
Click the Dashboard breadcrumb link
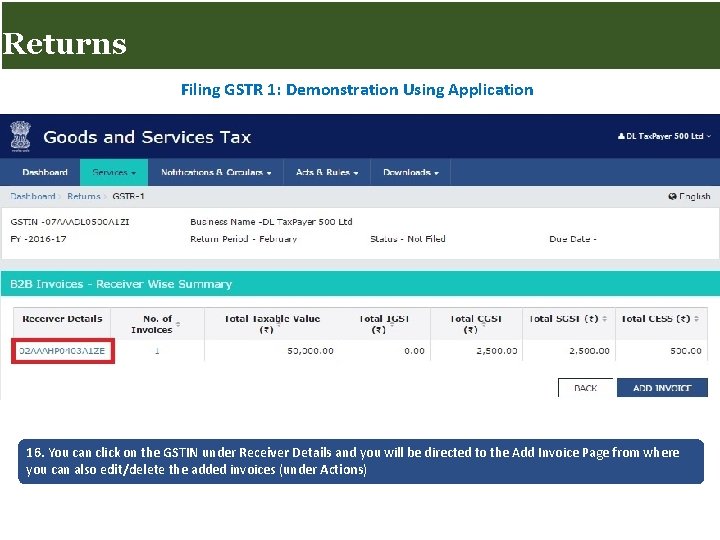(x=33, y=197)
